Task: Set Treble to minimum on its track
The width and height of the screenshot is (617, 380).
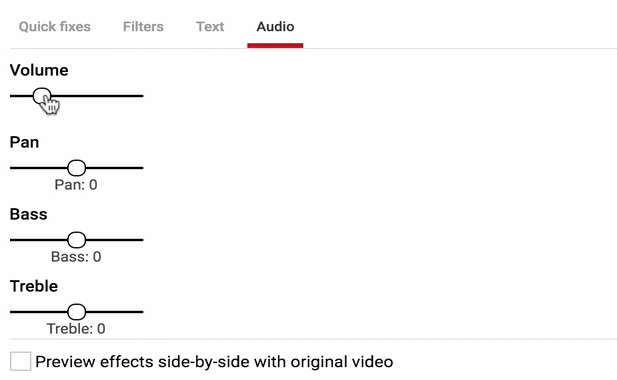Action: click(11, 312)
